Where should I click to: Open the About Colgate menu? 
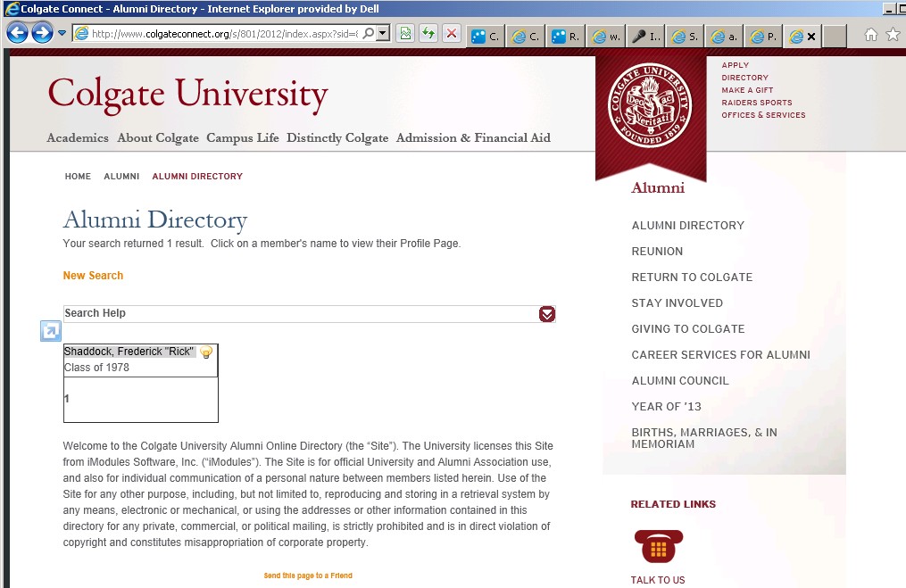coord(158,137)
